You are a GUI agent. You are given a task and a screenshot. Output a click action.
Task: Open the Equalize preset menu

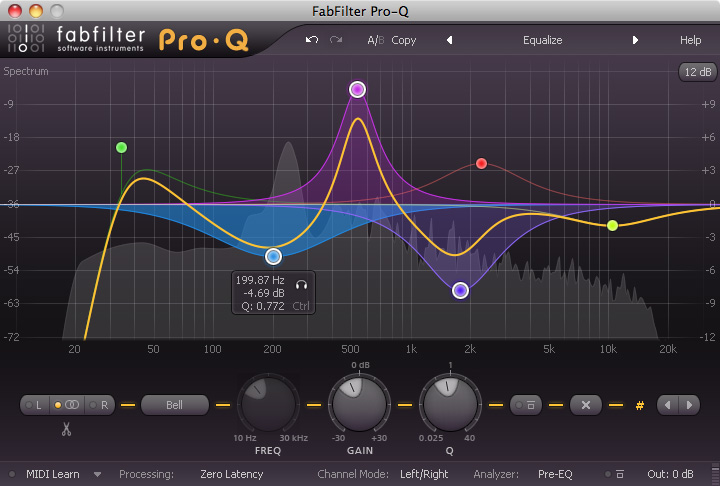[542, 41]
